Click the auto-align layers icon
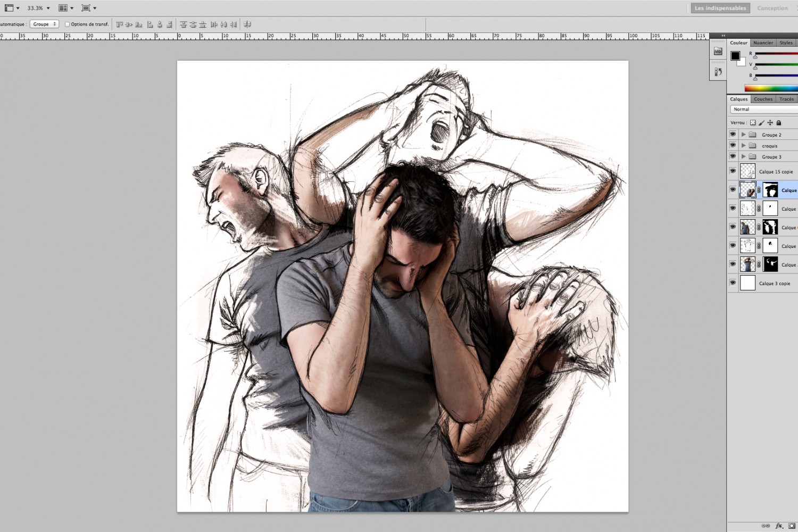 pyautogui.click(x=247, y=24)
